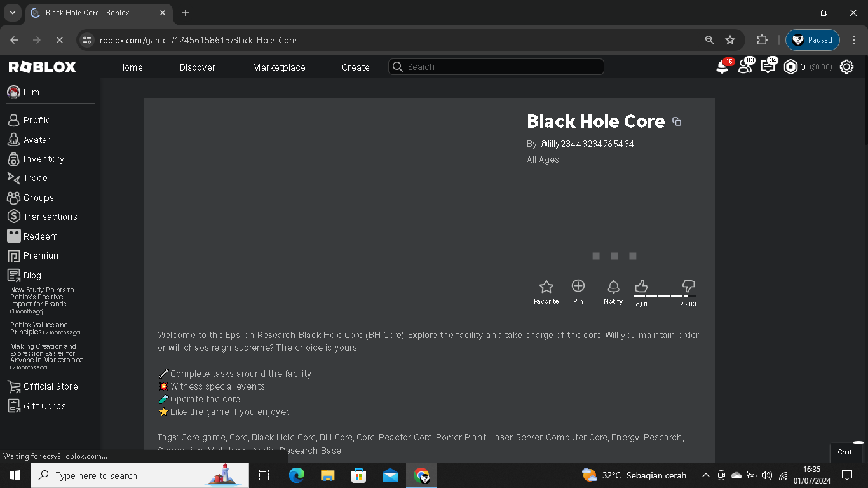Show hidden system tray icons

coord(705,475)
